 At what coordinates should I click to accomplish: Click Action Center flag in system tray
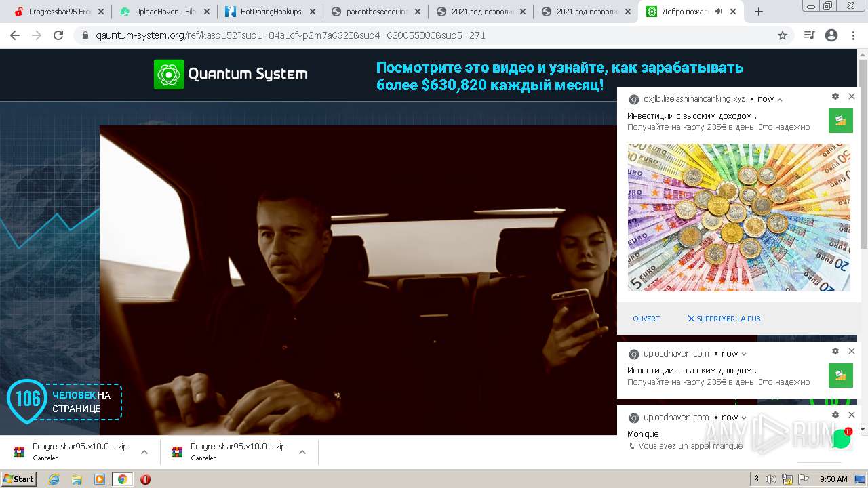point(804,479)
